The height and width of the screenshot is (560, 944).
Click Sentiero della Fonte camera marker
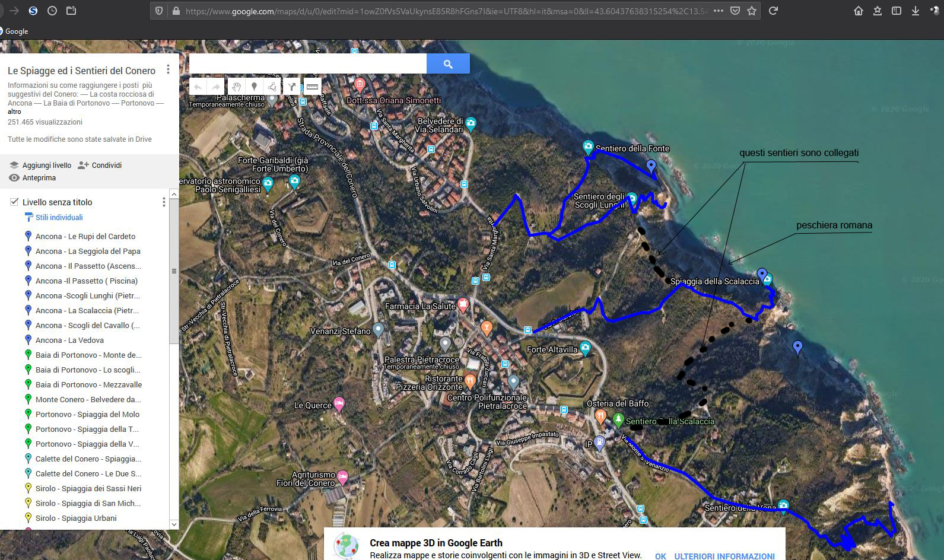[x=587, y=147]
